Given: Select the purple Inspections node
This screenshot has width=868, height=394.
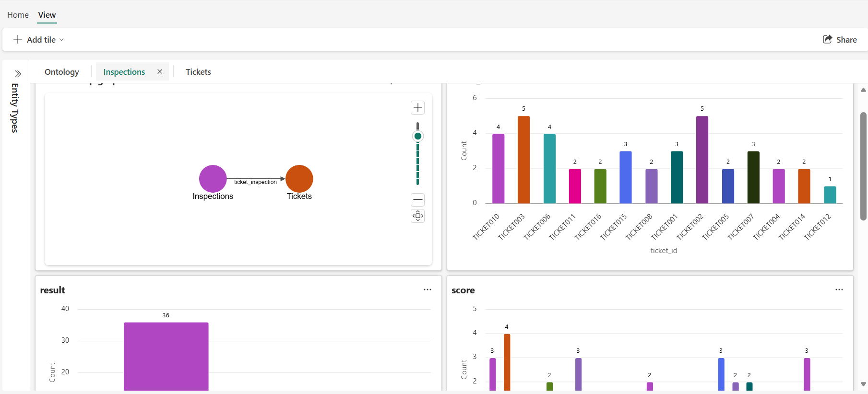Looking at the screenshot, I should tap(213, 179).
